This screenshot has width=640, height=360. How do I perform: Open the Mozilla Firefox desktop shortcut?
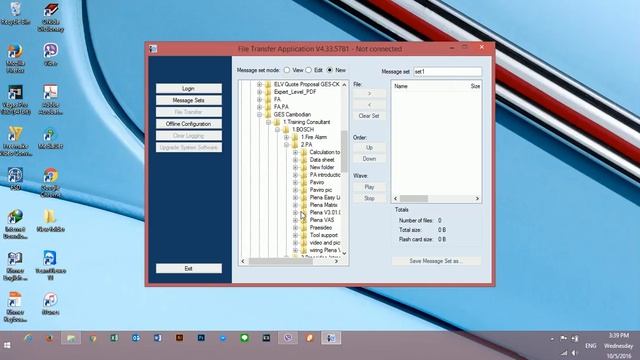point(16,58)
